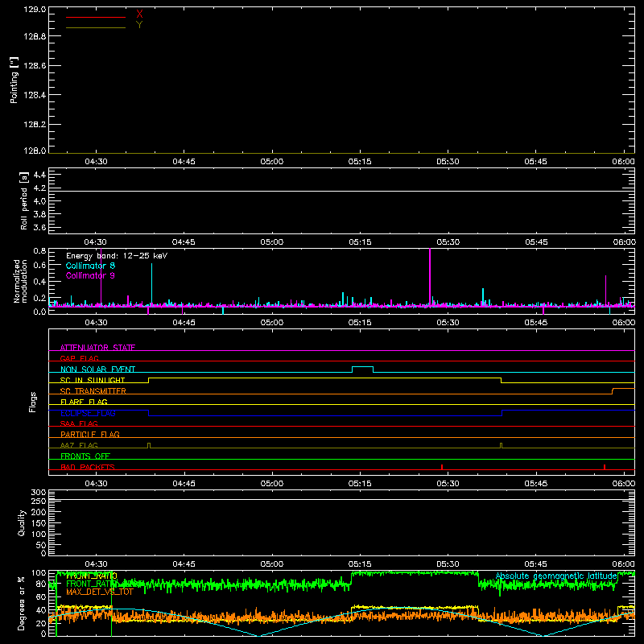Click the A47_FLAG label
644x644 pixels.
(79, 445)
